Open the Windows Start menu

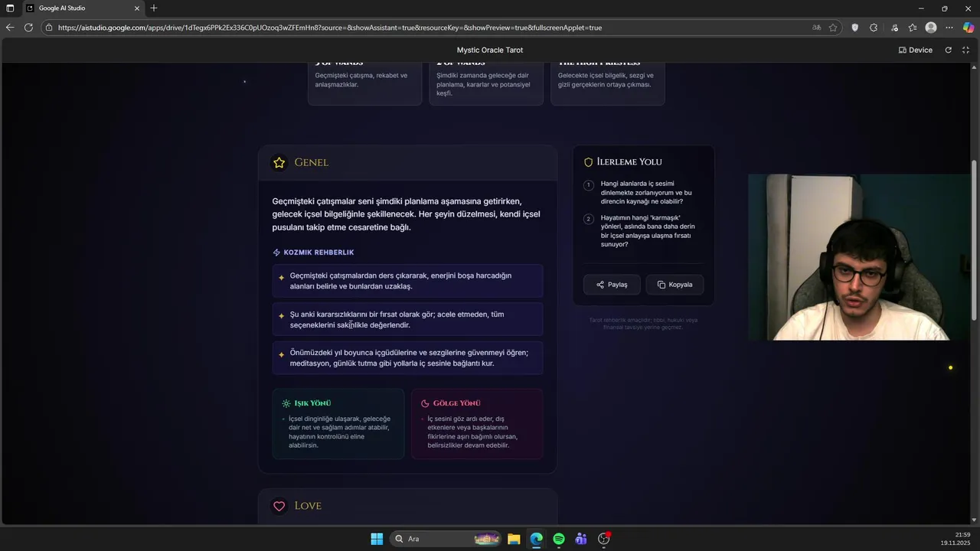pos(377,539)
